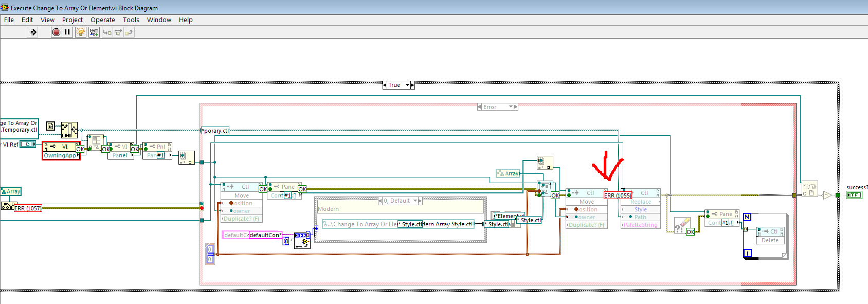Go to next case of '0, Default' structure
This screenshot has width=868, height=304.
pyautogui.click(x=420, y=201)
